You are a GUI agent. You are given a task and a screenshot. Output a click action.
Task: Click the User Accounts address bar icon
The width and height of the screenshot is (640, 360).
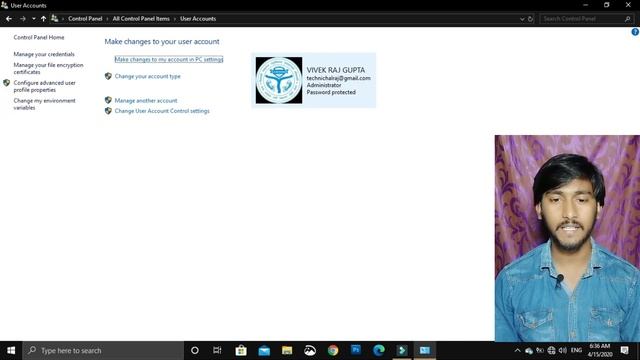(x=54, y=18)
